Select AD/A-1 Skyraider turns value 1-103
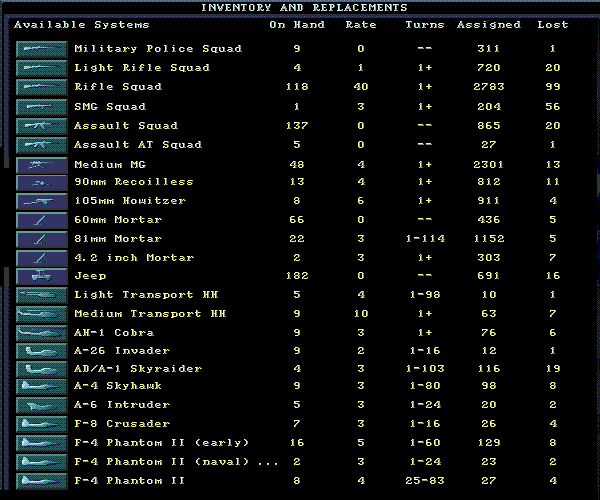This screenshot has height=500, width=600. click(x=425, y=369)
